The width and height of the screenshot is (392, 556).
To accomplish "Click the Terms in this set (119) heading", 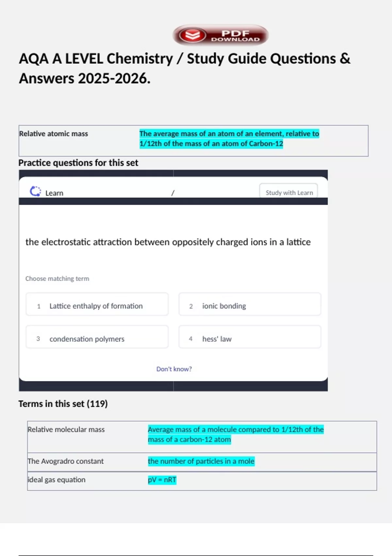I will pyautogui.click(x=63, y=404).
